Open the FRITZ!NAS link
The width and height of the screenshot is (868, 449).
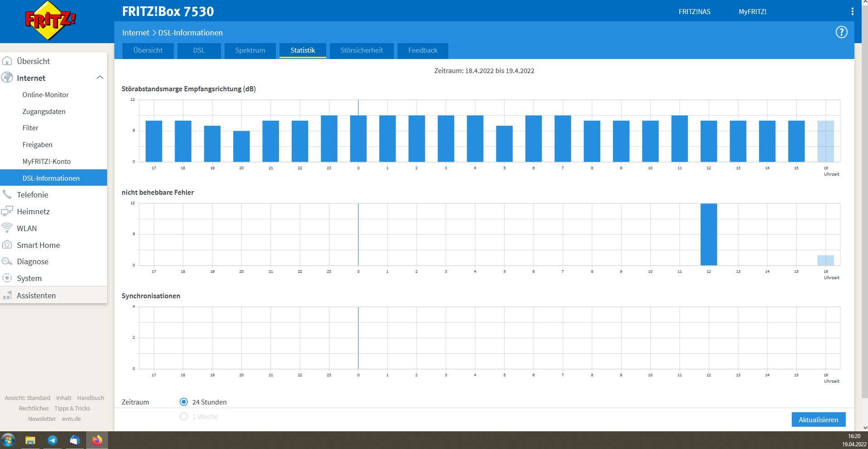point(695,12)
